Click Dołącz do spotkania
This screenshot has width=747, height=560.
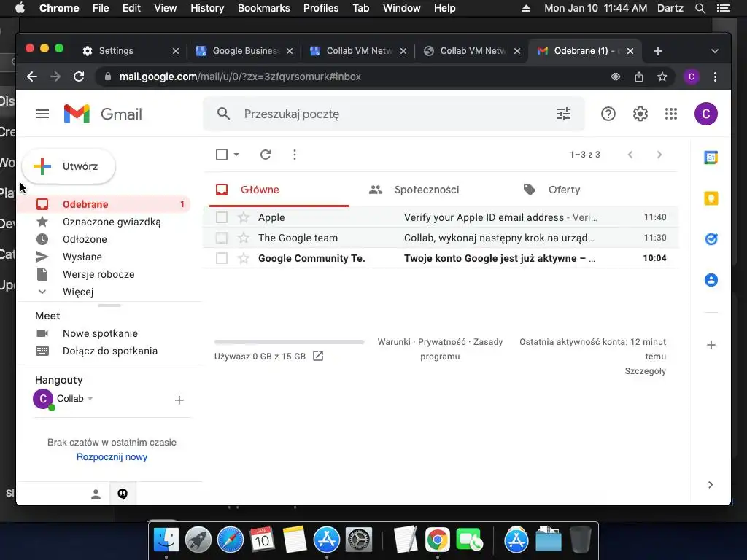click(x=110, y=351)
